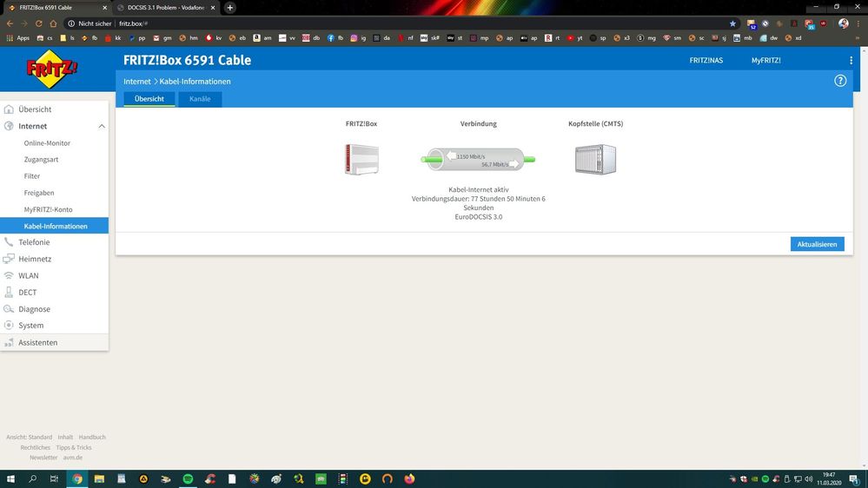Open the three-dot menu in FRITZ!Box header
The width and height of the screenshot is (868, 488).
tap(851, 60)
